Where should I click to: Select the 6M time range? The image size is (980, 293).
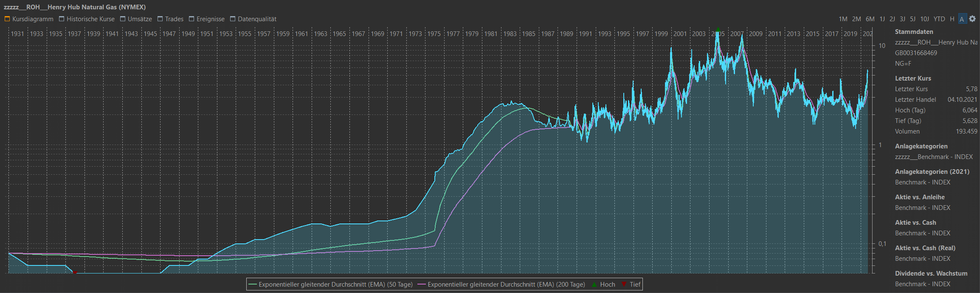click(x=870, y=19)
